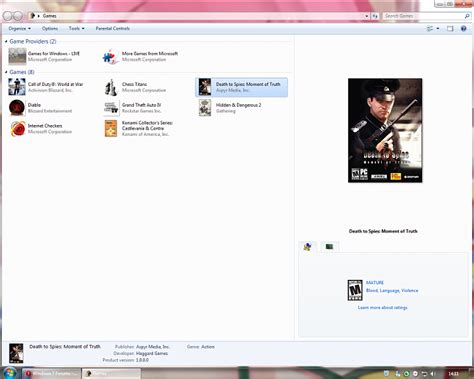Switch to the performance tab in preview pane
The height and width of the screenshot is (379, 474).
tap(329, 247)
